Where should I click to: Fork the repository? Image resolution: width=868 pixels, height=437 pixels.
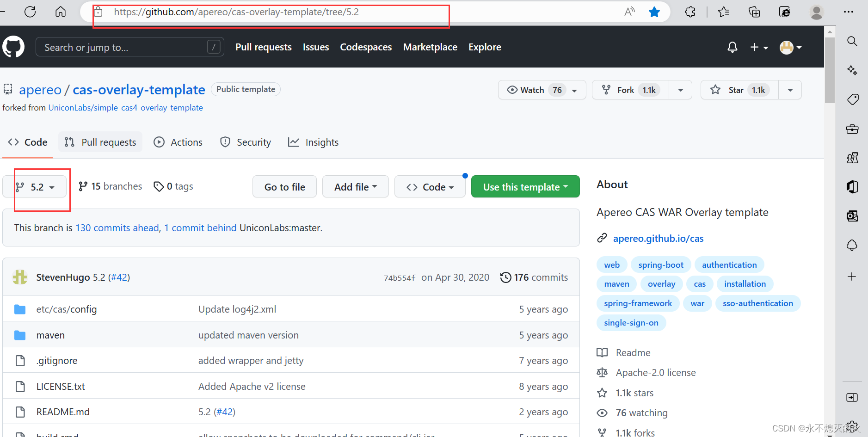(x=631, y=90)
